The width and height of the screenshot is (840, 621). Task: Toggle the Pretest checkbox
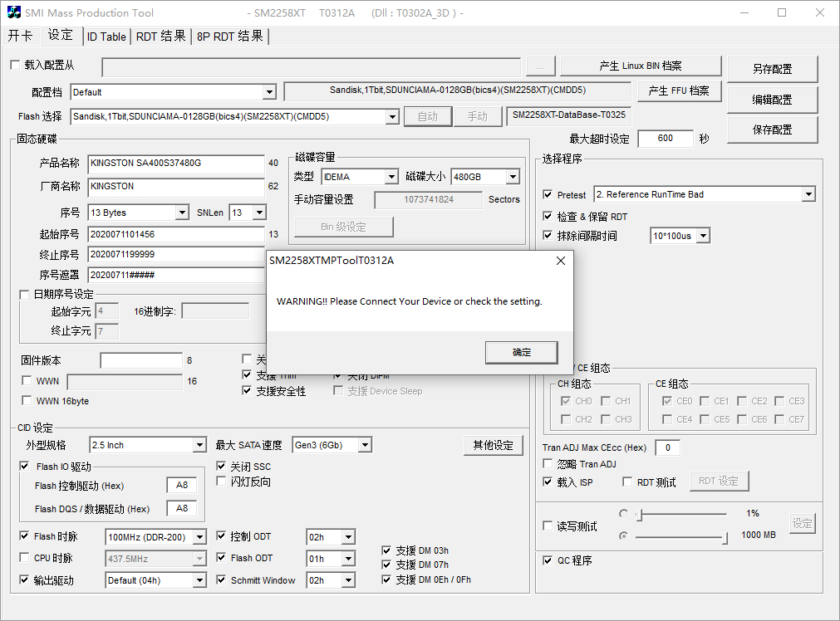tap(548, 194)
